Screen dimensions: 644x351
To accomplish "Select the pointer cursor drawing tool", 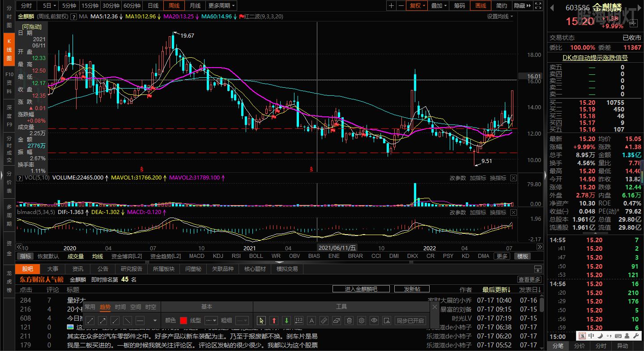I will (x=262, y=321).
